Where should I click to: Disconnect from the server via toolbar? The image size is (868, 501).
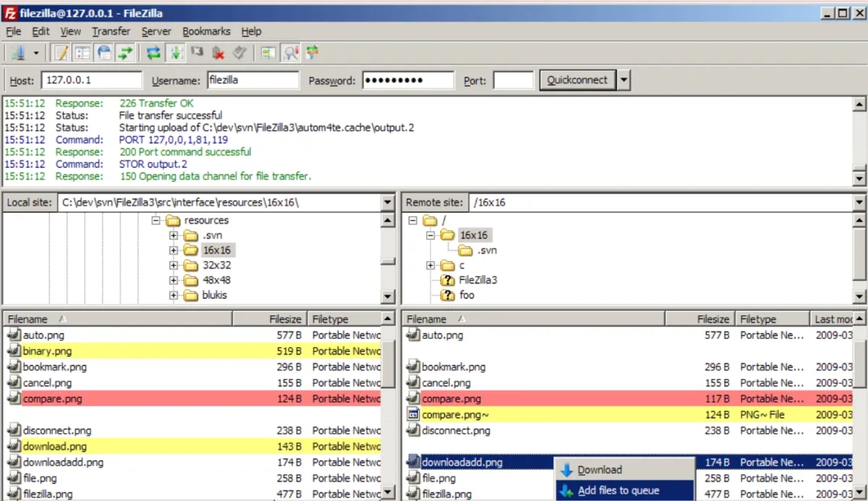tap(218, 53)
